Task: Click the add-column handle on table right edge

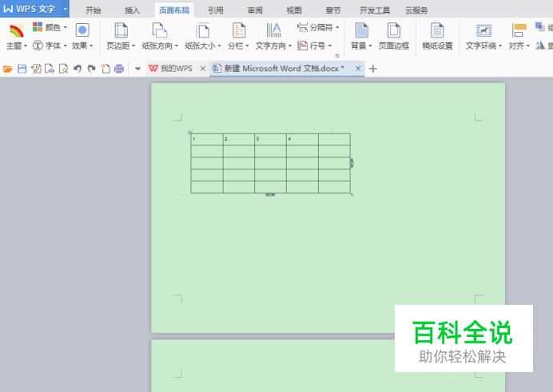Action: coord(352,163)
